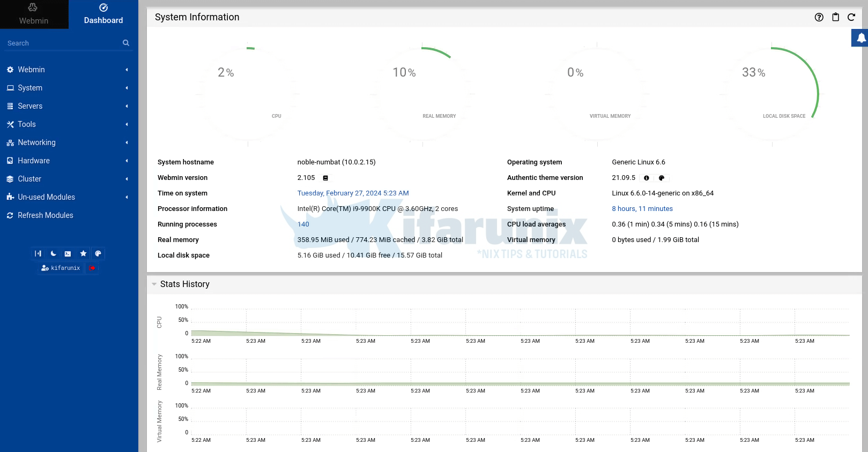Click the info icon beside theme version

point(646,178)
